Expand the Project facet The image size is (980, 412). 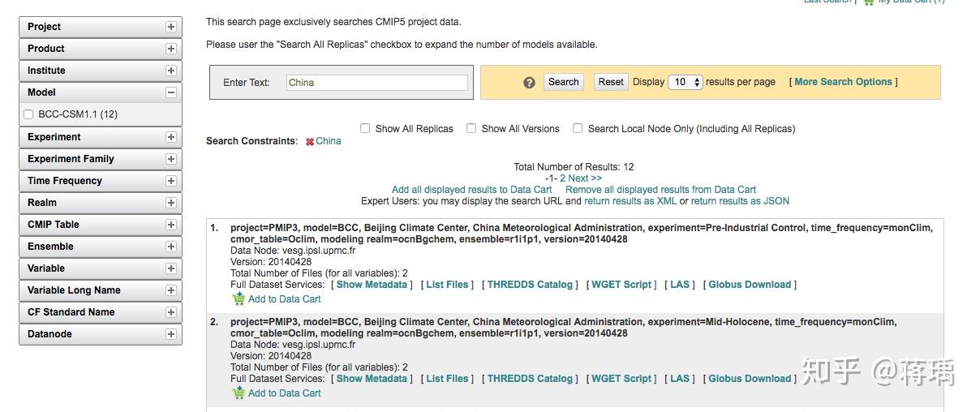(x=171, y=27)
